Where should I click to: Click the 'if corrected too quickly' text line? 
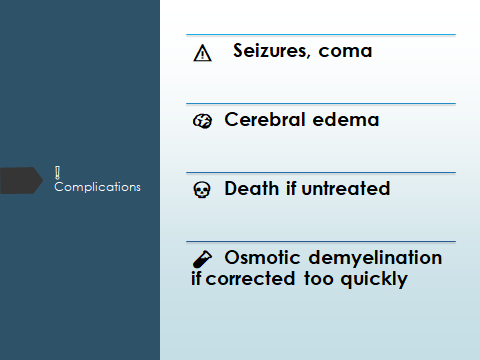[299, 279]
